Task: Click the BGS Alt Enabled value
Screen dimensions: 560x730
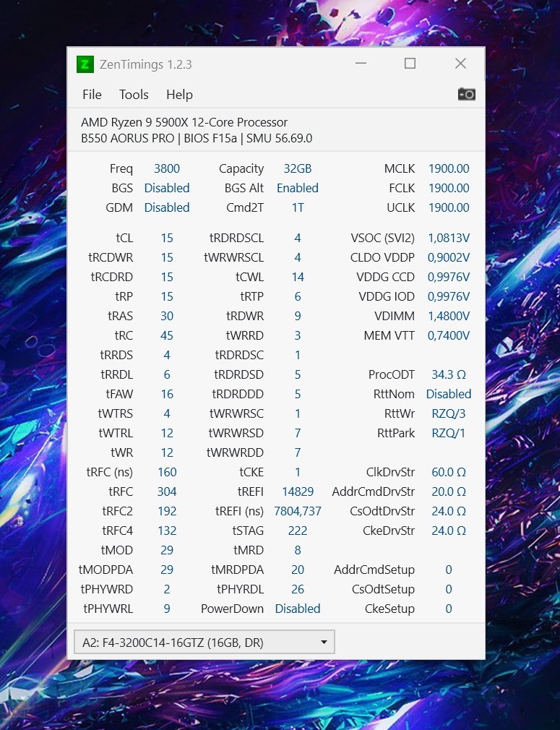Action: point(298,188)
